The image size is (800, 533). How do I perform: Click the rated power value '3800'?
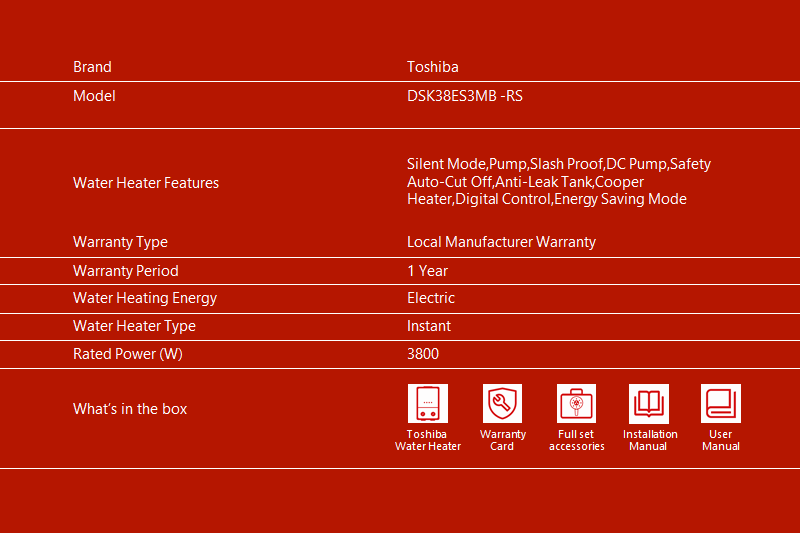(423, 354)
